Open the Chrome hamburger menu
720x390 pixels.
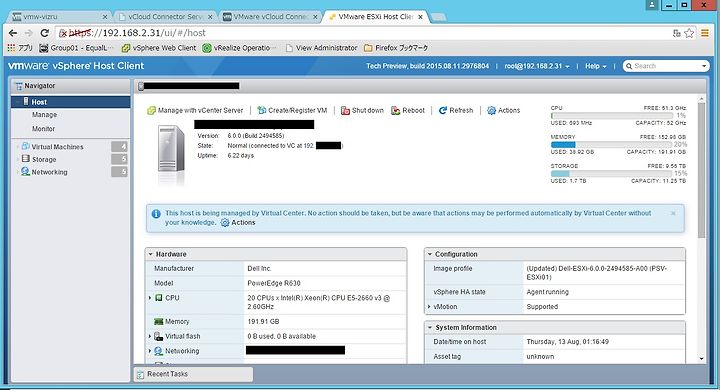coord(705,33)
